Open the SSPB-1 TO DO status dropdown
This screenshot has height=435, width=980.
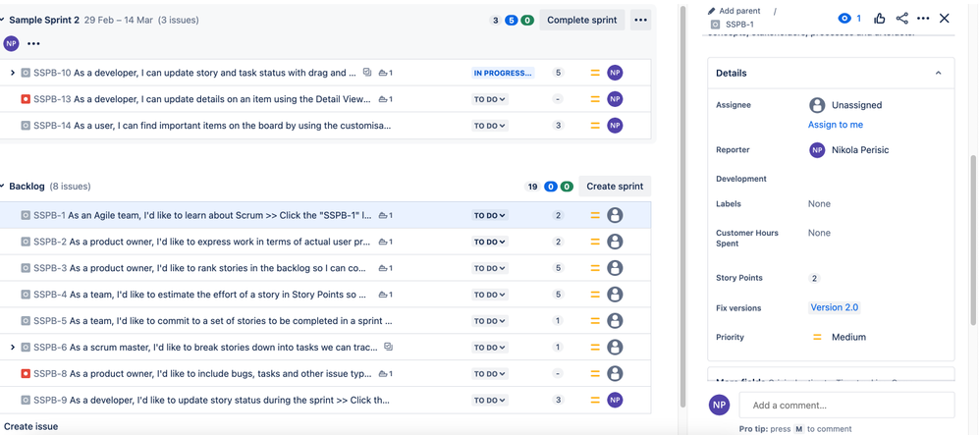(490, 216)
